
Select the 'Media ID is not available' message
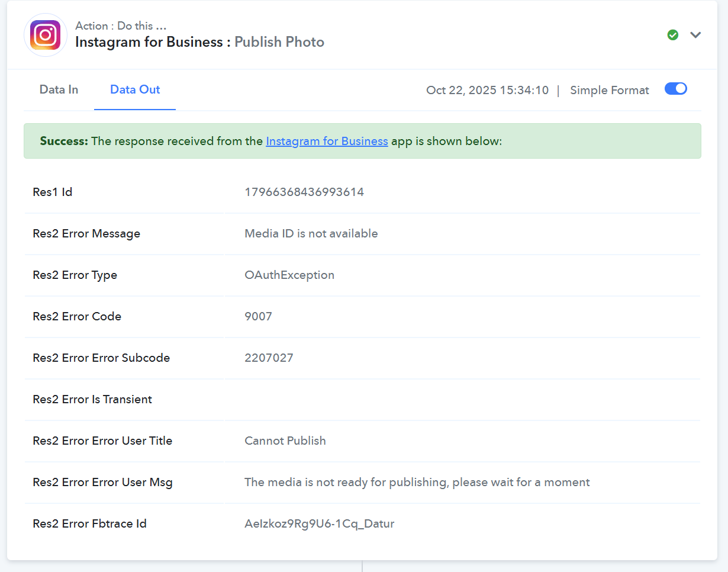coord(311,233)
